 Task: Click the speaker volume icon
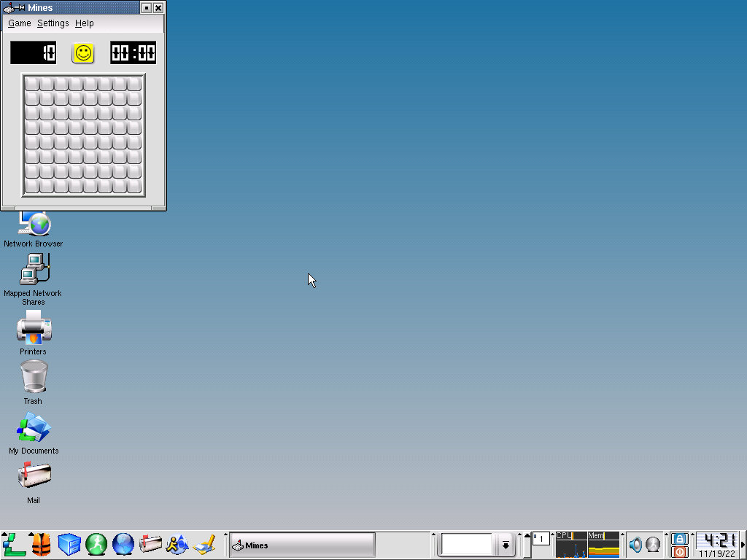(635, 545)
